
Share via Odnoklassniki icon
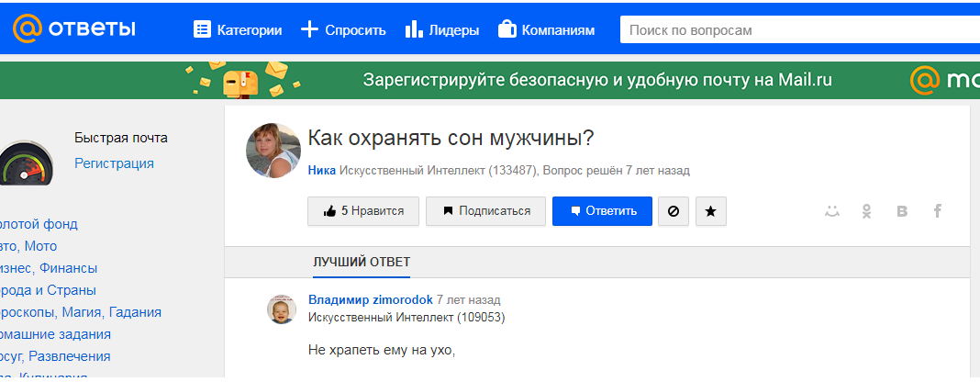point(866,211)
